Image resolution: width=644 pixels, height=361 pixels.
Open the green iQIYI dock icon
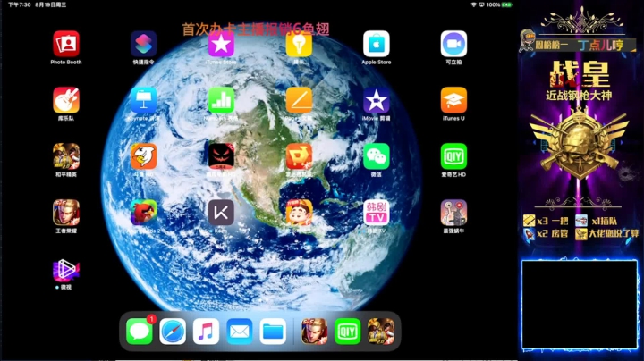click(347, 331)
